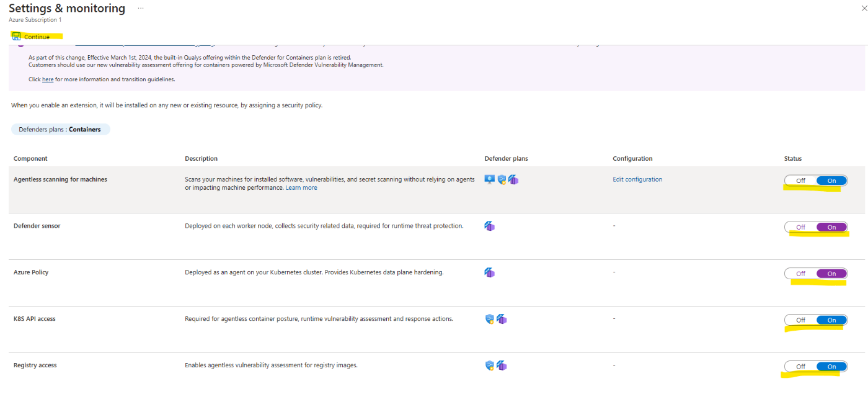Click the 'Customers should use our new vulnerability assessment' line
Image resolution: width=868 pixels, height=394 pixels.
206,65
